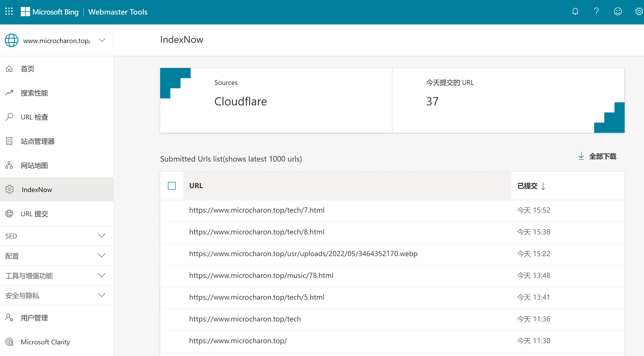This screenshot has width=644, height=356.
Task: Open 站点管理器 page
Action: 57,141
